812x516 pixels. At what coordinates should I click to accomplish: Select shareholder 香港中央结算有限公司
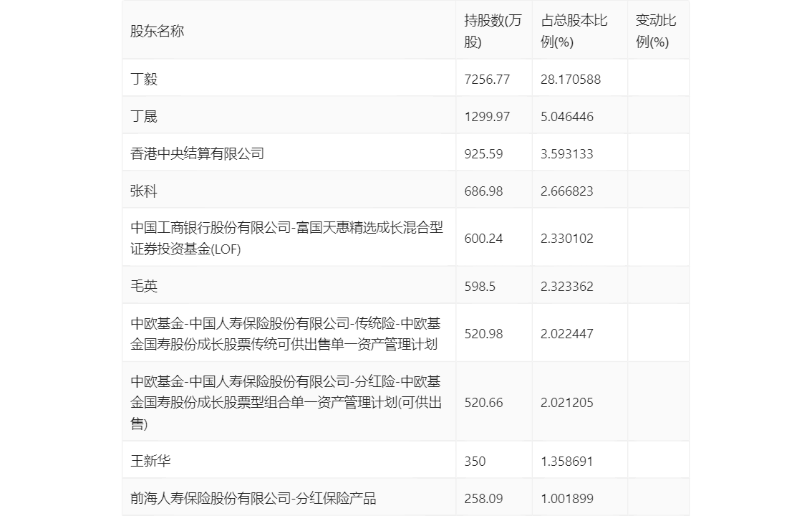(x=198, y=154)
